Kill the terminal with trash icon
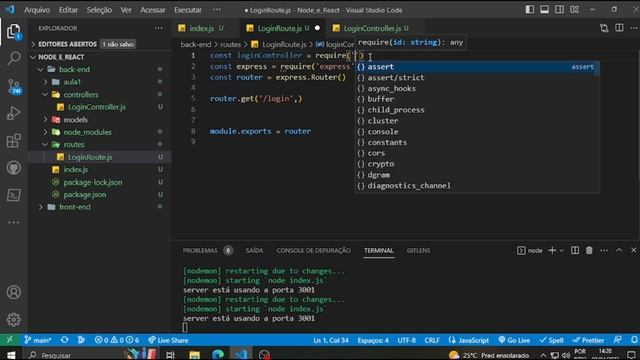The height and width of the screenshot is (360, 640). tap(589, 250)
